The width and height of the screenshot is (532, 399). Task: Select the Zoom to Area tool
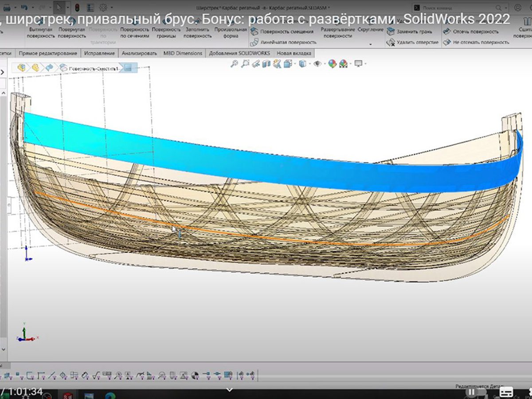pyautogui.click(x=245, y=64)
